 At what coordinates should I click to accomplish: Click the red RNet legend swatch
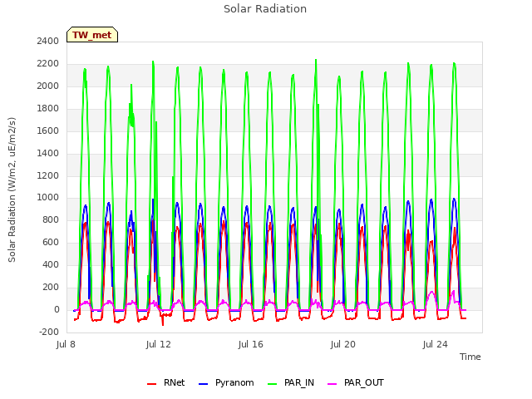tap(151, 384)
